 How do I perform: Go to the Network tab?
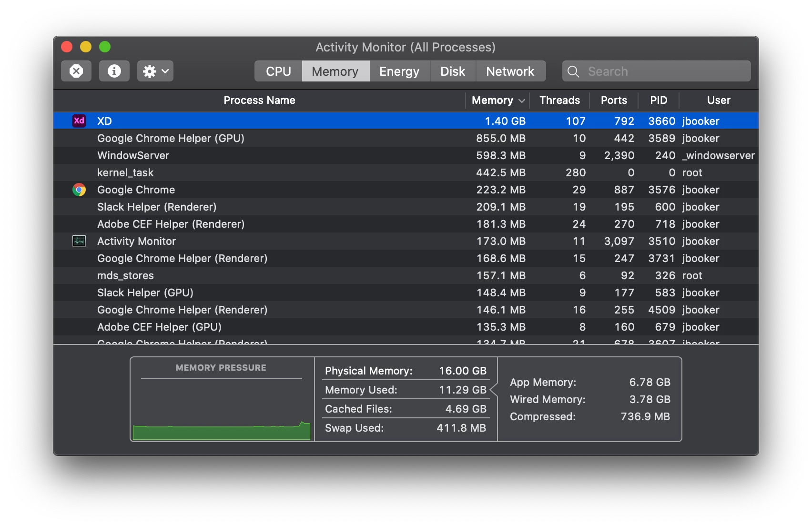click(510, 71)
